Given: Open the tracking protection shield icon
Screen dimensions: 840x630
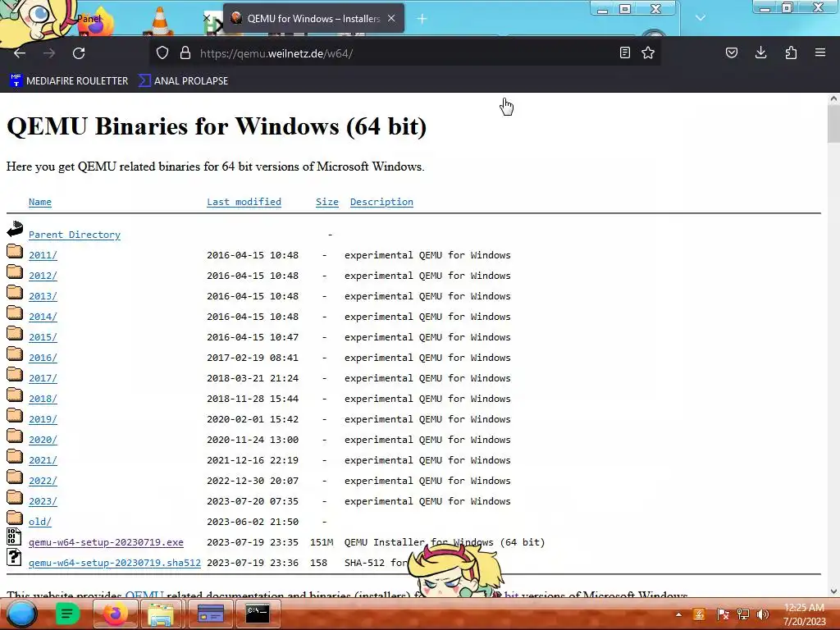Looking at the screenshot, I should [x=162, y=53].
